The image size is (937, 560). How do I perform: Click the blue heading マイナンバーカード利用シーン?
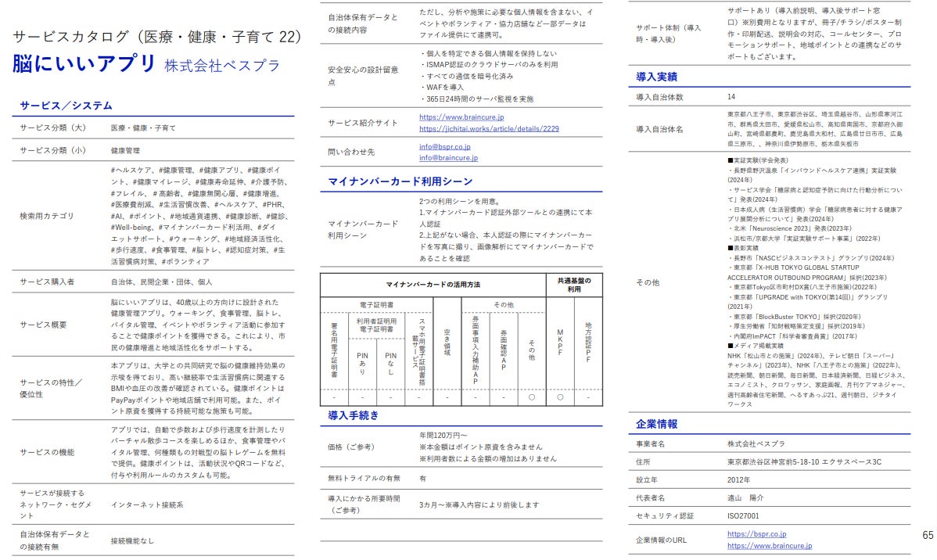coord(400,181)
